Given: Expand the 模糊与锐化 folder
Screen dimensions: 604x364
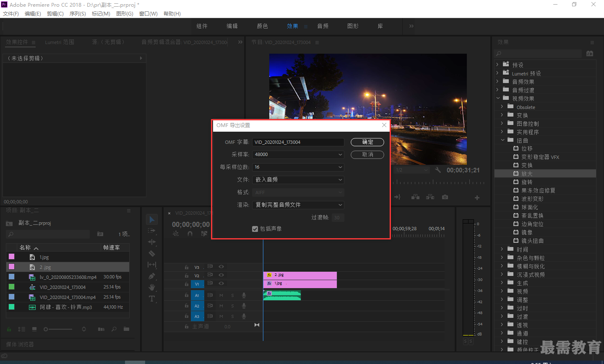Looking at the screenshot, I should click(502, 266).
